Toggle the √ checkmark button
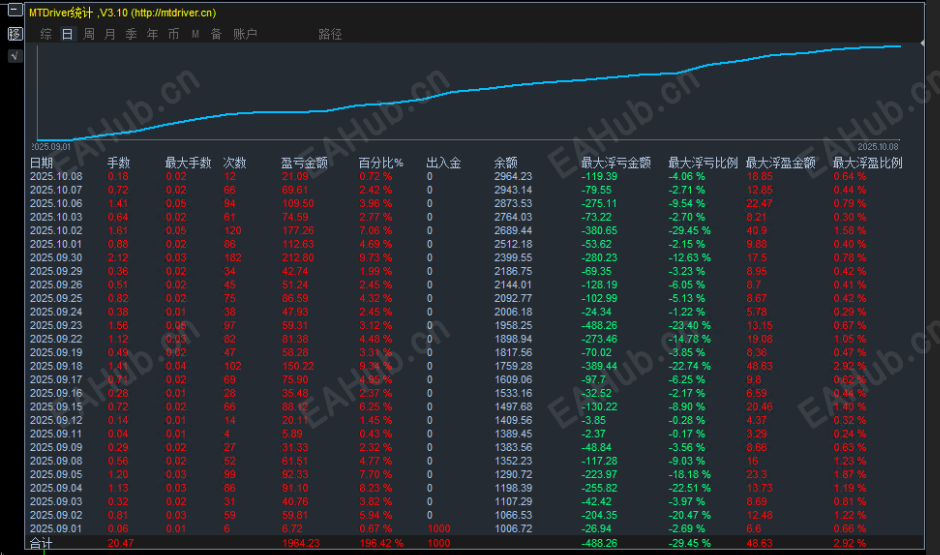The width and height of the screenshot is (940, 555). point(15,56)
